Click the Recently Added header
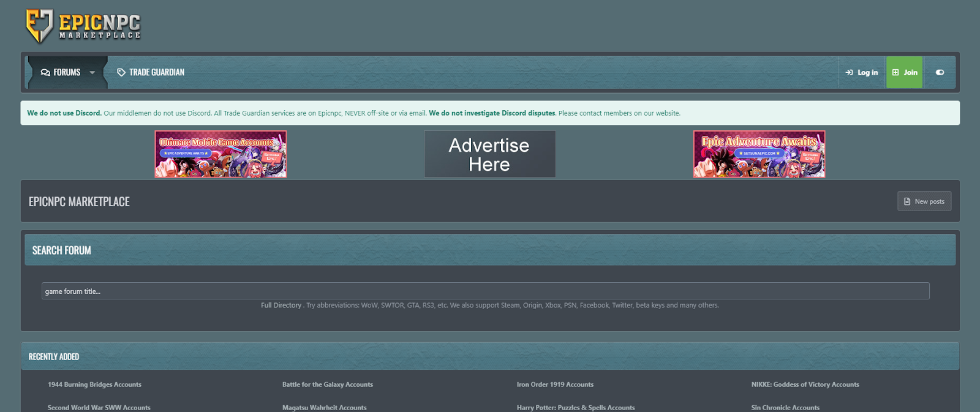Screen dimensions: 980x412 tap(54, 356)
